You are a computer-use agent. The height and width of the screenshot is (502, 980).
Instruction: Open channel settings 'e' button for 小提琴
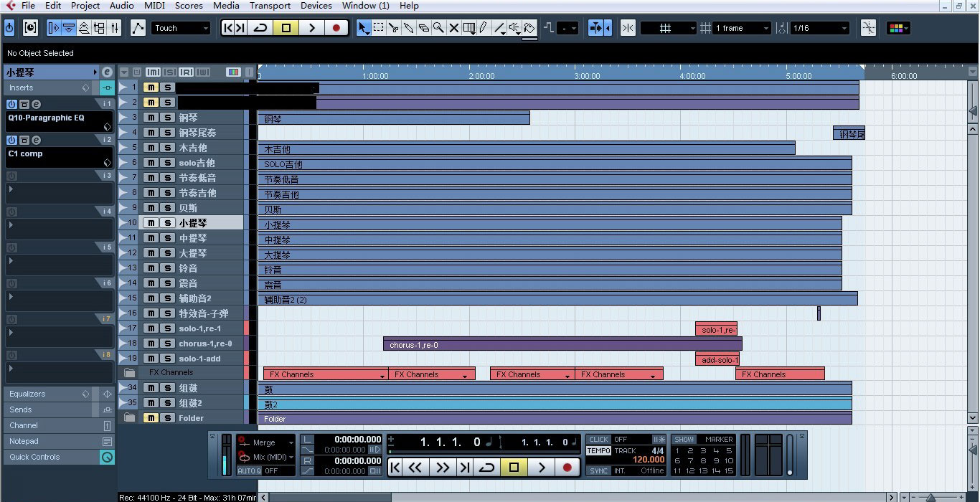pos(107,72)
